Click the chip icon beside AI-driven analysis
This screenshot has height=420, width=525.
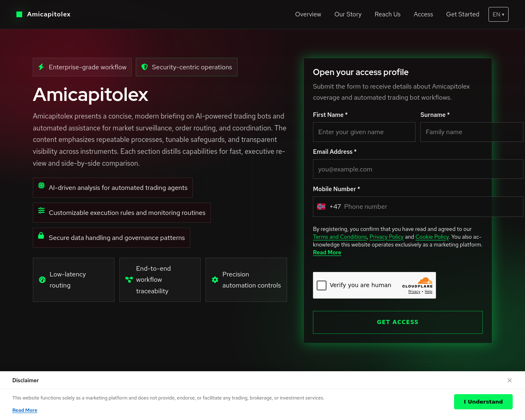tap(41, 185)
